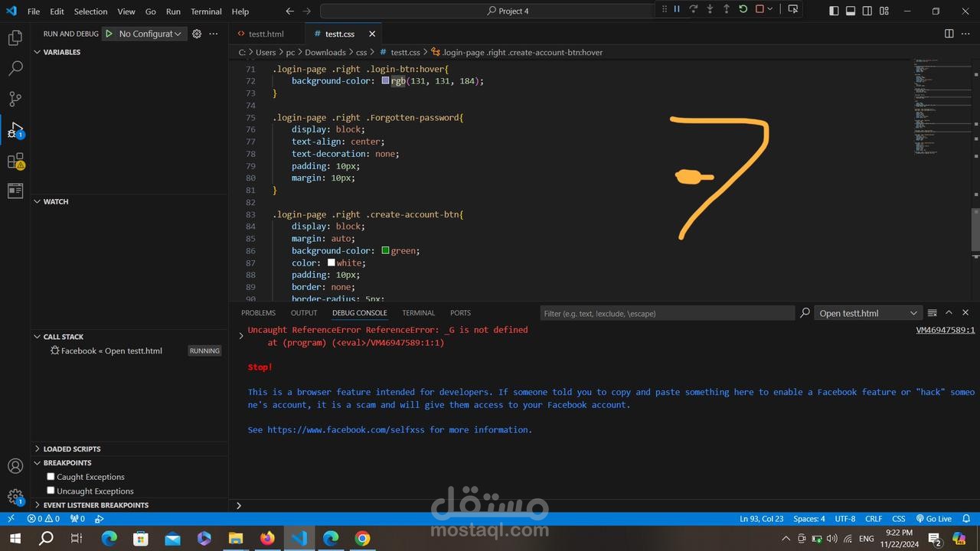Switch to the Problems panel tab

coord(258,313)
